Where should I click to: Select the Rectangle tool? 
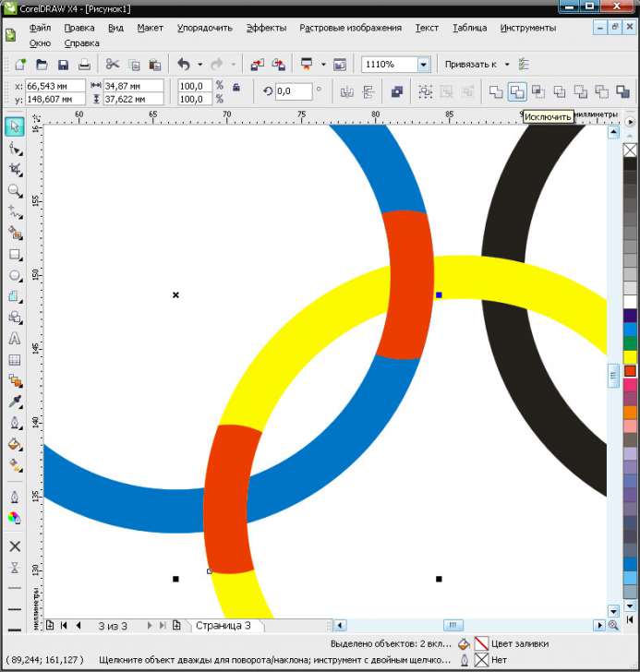click(15, 255)
